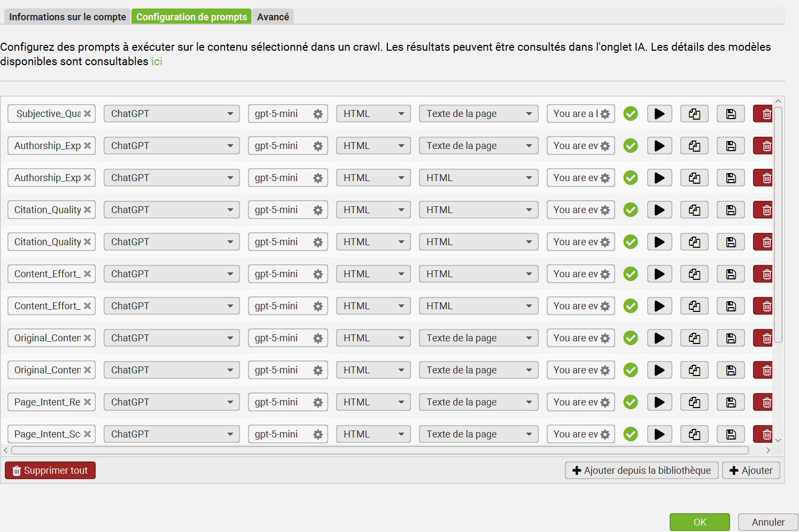Save the Page_Intent_Sc prompt with floppy icon
799x532 pixels.
pyautogui.click(x=731, y=434)
